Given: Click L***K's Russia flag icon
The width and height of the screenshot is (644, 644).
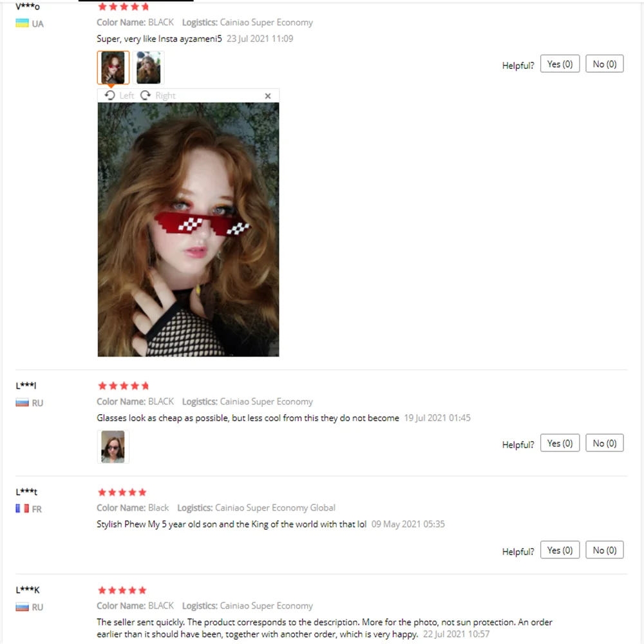Looking at the screenshot, I should [x=22, y=607].
